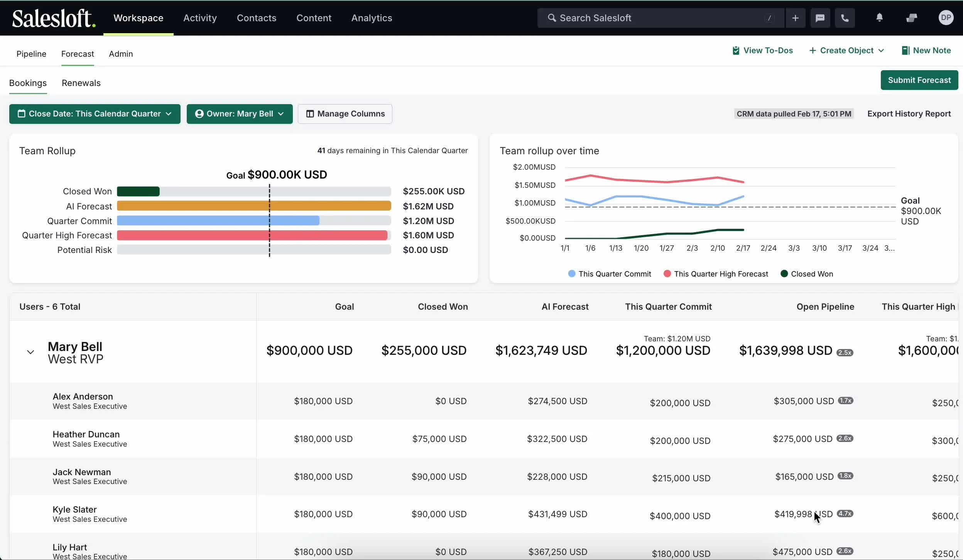Click the person icon on Owner filter

(199, 114)
